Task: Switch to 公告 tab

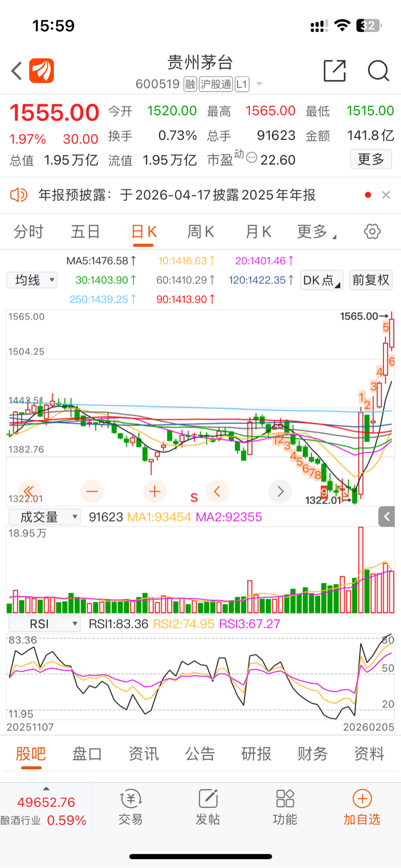Action: click(200, 754)
